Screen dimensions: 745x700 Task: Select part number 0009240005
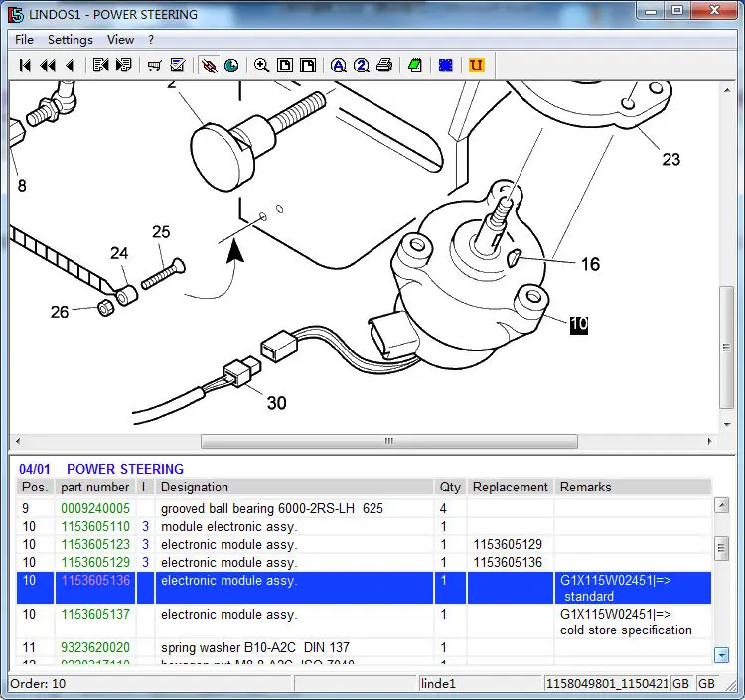[x=95, y=509]
